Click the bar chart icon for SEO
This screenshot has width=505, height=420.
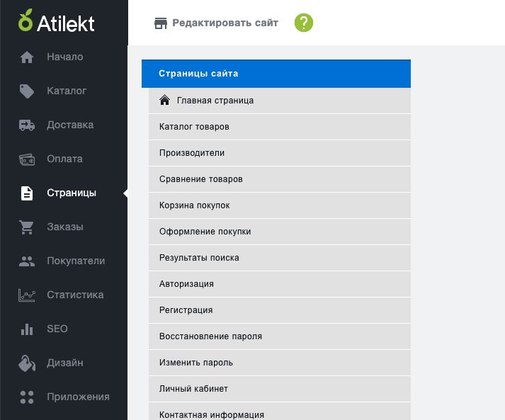(27, 329)
